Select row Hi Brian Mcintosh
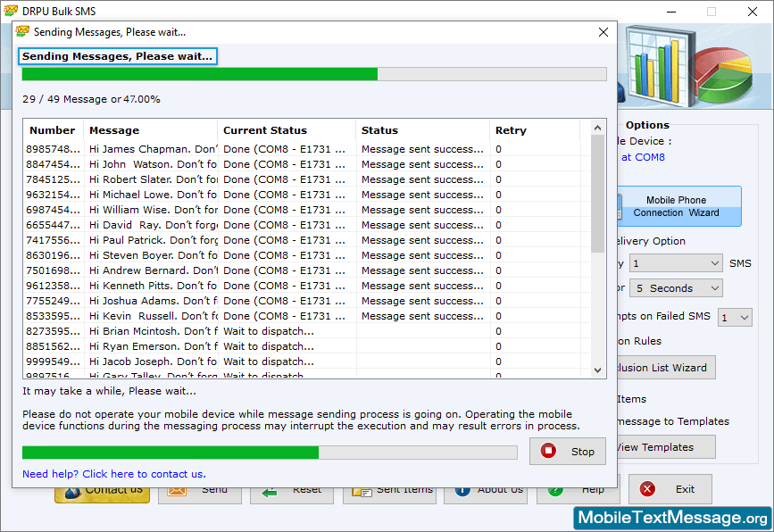 click(x=306, y=331)
